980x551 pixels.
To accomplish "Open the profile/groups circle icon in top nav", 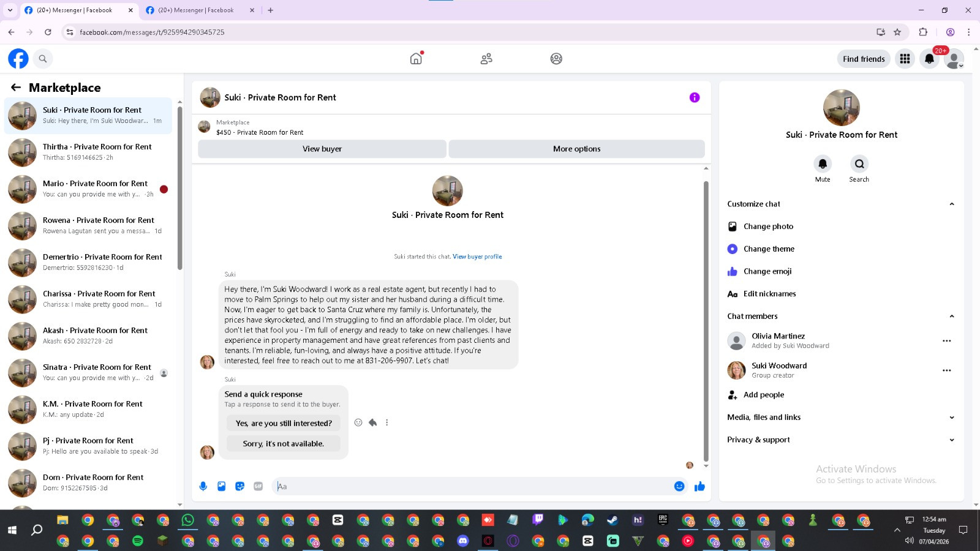I will [556, 59].
